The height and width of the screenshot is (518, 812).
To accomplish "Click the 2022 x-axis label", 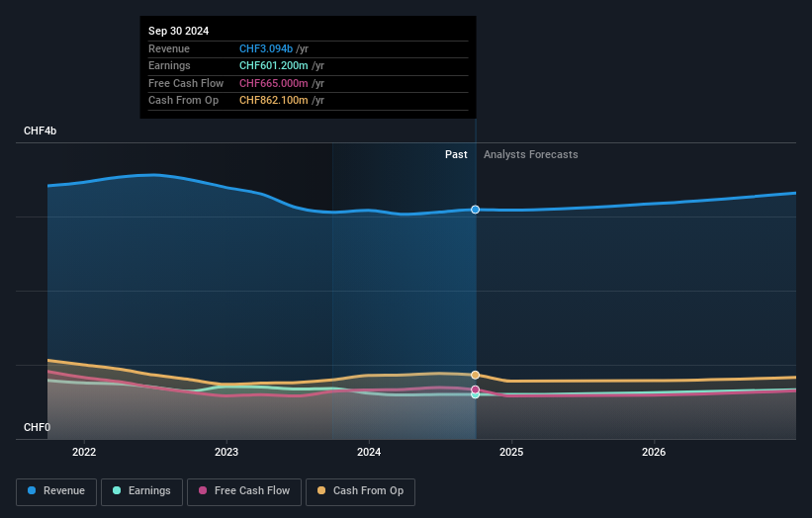I will click(x=84, y=452).
